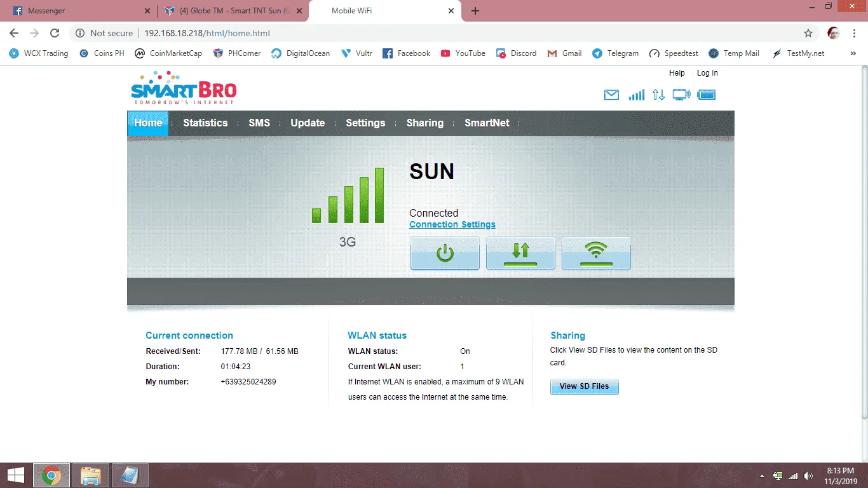Toggle the mobile data up-down arrows button
The image size is (868, 488).
tap(520, 253)
